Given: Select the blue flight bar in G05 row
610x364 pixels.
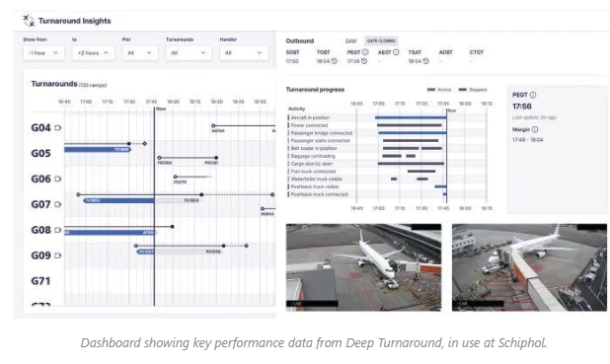Looking at the screenshot, I should pyautogui.click(x=98, y=149).
